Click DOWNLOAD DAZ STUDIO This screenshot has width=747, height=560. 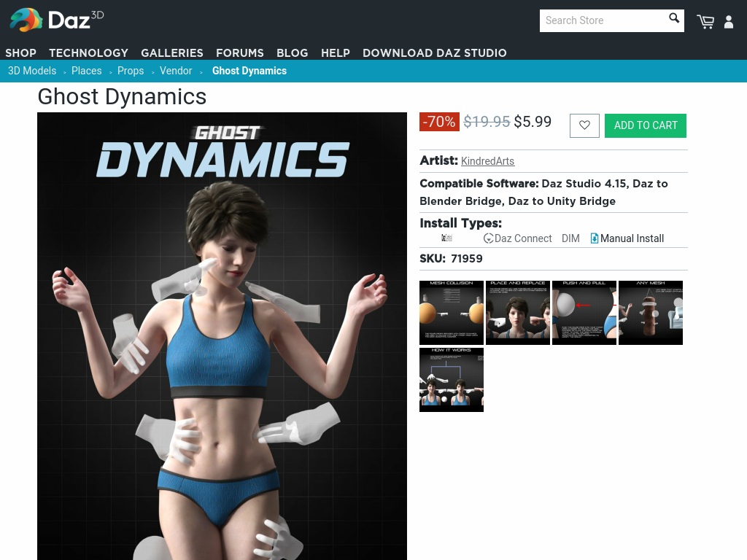[435, 52]
